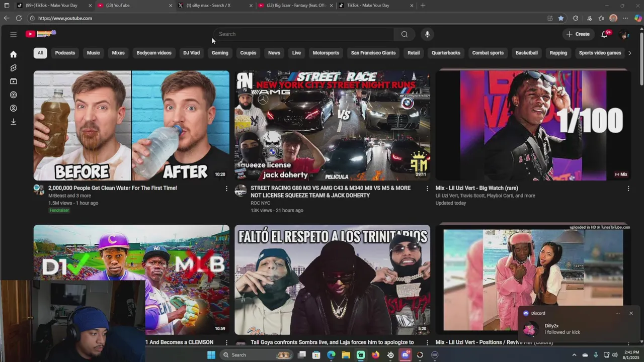Click the magnifying glass search button
The image size is (644, 362).
pos(405,34)
